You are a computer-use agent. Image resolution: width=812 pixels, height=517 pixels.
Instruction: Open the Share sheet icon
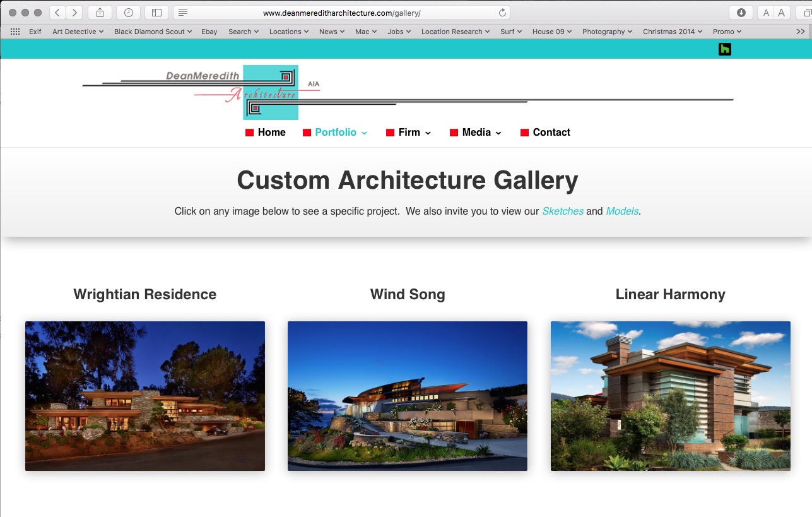(x=100, y=13)
